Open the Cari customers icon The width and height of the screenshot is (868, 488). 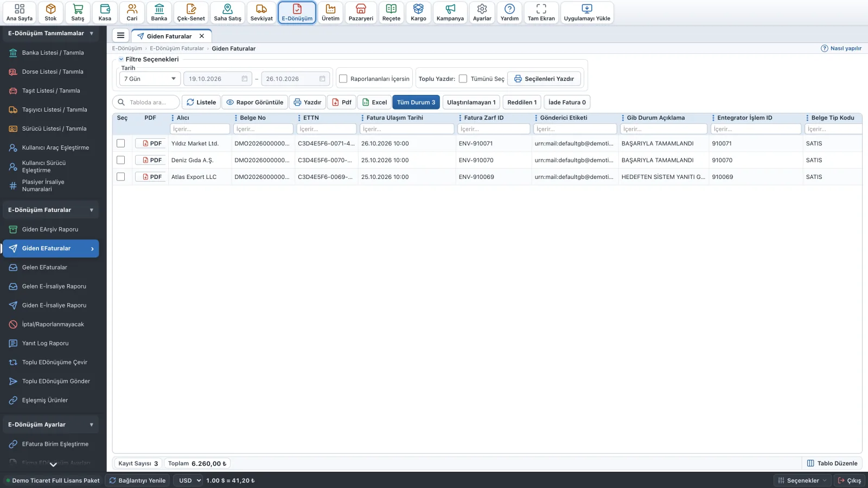pos(132,12)
